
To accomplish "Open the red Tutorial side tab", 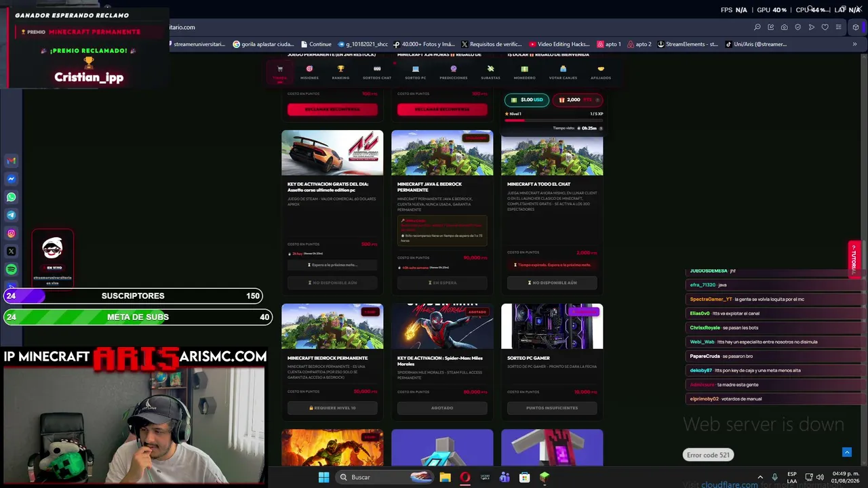I will click(x=854, y=259).
